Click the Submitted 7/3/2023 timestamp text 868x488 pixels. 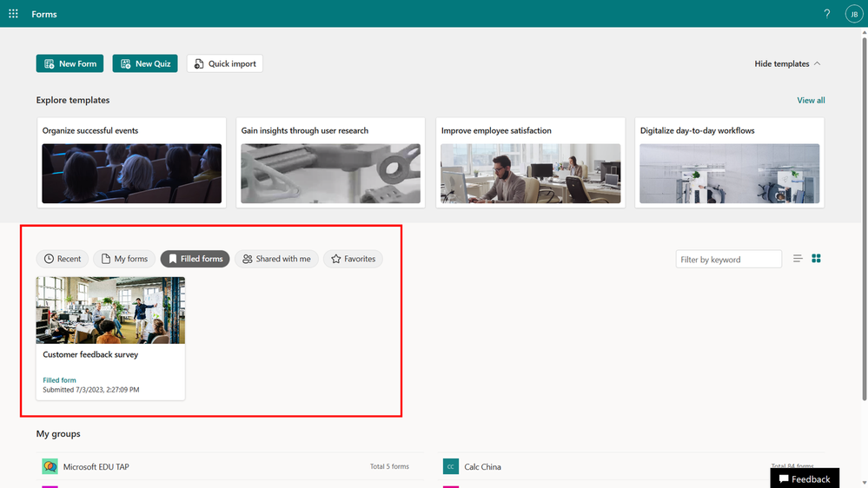tap(90, 390)
